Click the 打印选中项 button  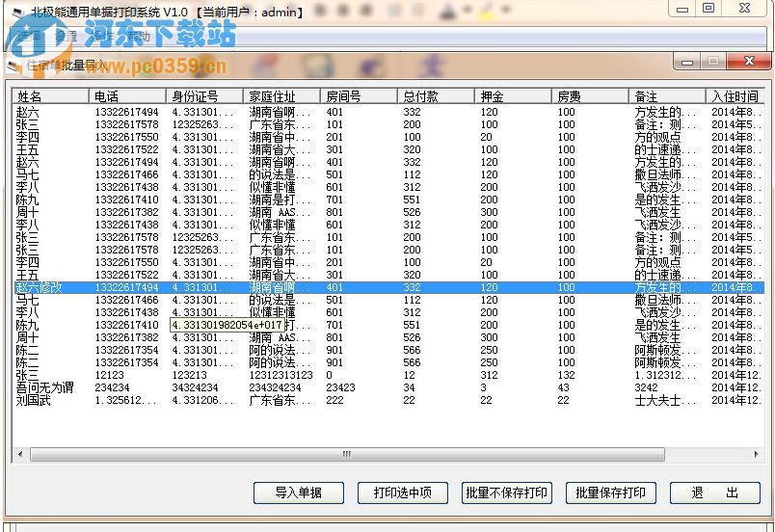(402, 492)
